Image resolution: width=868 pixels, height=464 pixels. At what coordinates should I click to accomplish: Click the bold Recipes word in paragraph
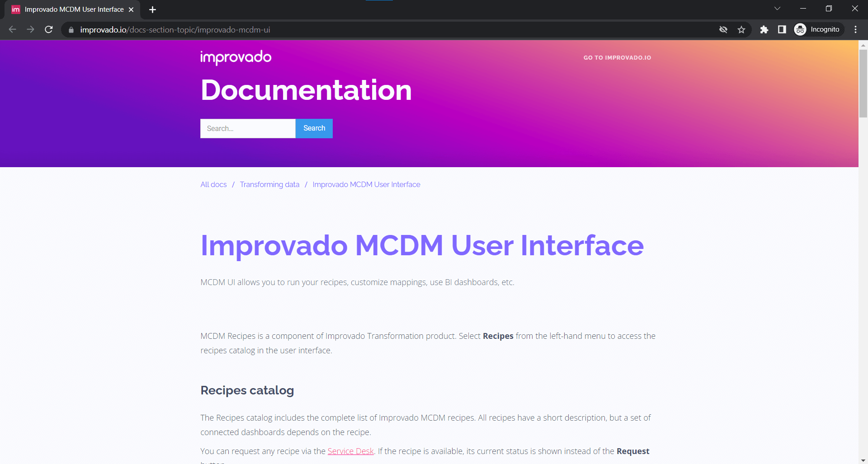click(498, 336)
